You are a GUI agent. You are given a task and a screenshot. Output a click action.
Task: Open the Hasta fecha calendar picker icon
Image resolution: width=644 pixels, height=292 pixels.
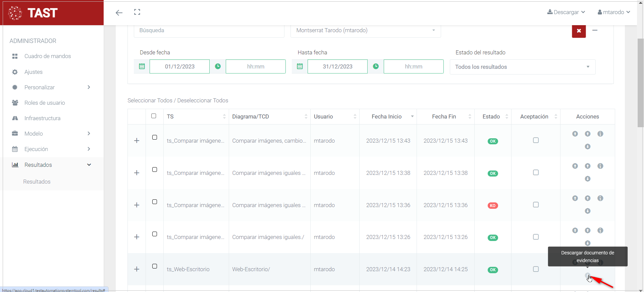coord(300,66)
